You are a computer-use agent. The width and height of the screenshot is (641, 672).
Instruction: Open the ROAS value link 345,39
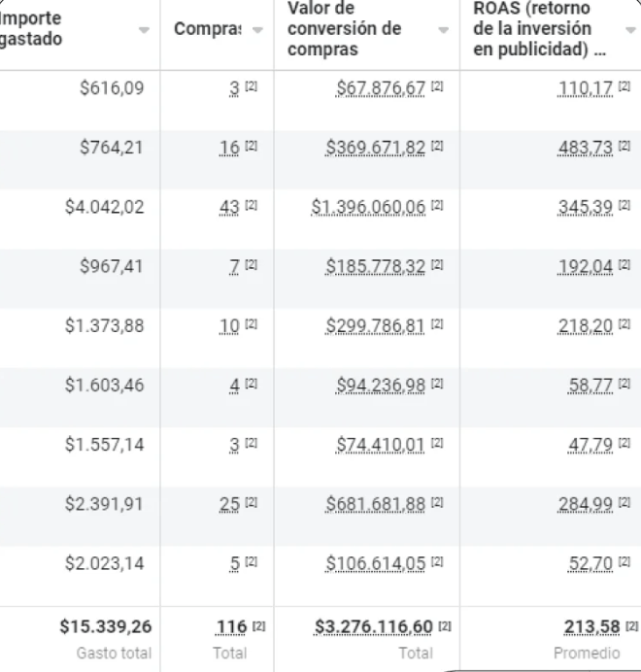point(585,207)
